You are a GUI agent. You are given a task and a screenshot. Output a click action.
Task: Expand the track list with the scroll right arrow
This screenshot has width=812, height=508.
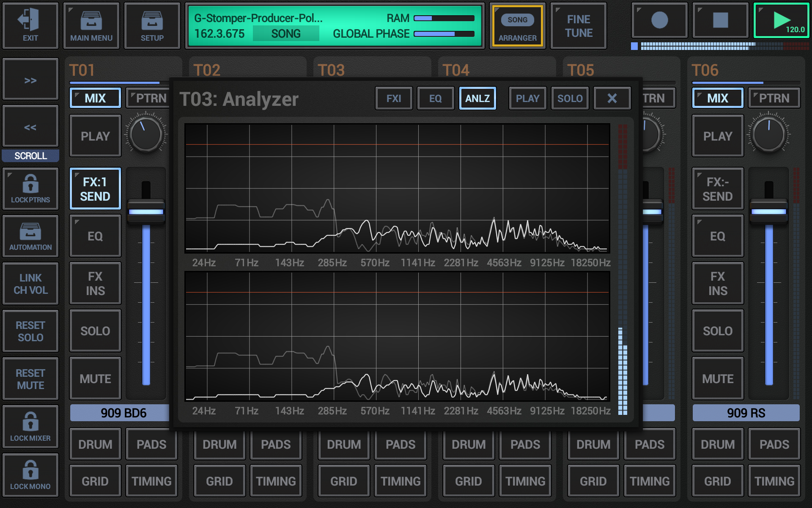[x=30, y=79]
